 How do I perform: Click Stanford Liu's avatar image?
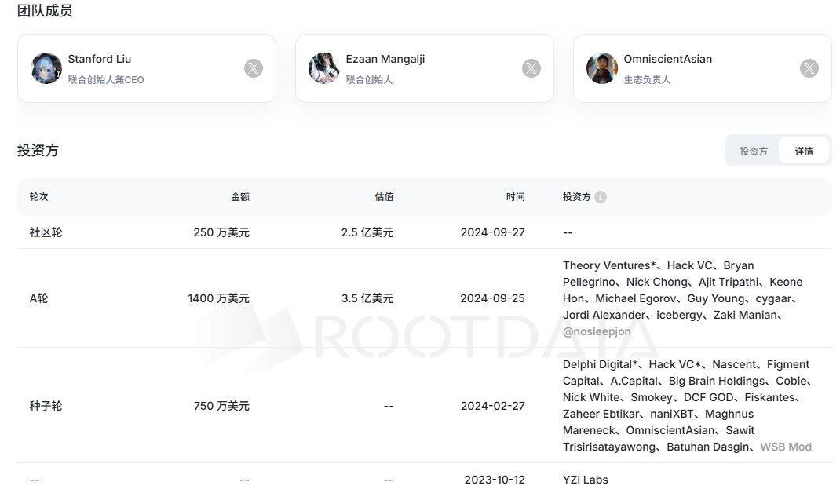[46, 68]
